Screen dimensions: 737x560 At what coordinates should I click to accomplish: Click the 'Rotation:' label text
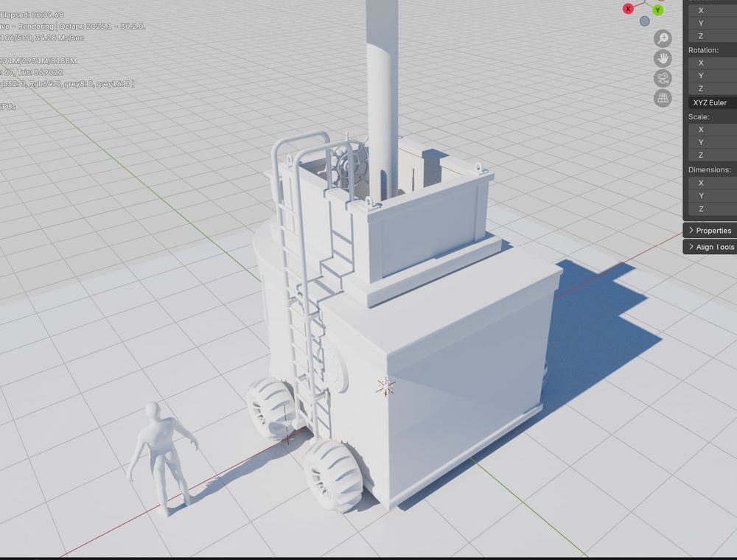point(703,50)
